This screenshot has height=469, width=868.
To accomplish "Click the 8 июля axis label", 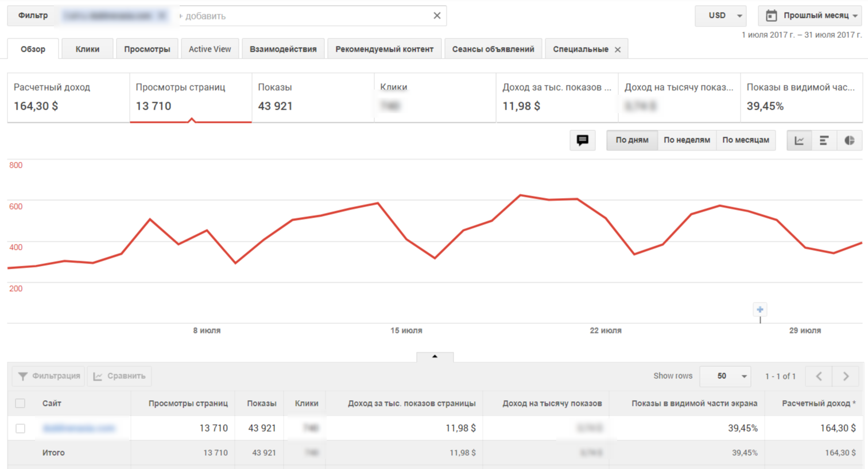I will coord(207,331).
